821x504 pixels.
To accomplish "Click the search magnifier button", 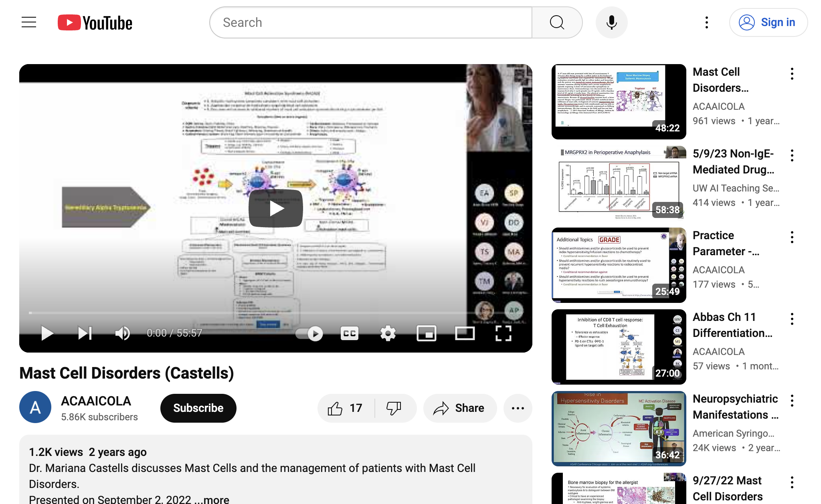I will (x=557, y=22).
